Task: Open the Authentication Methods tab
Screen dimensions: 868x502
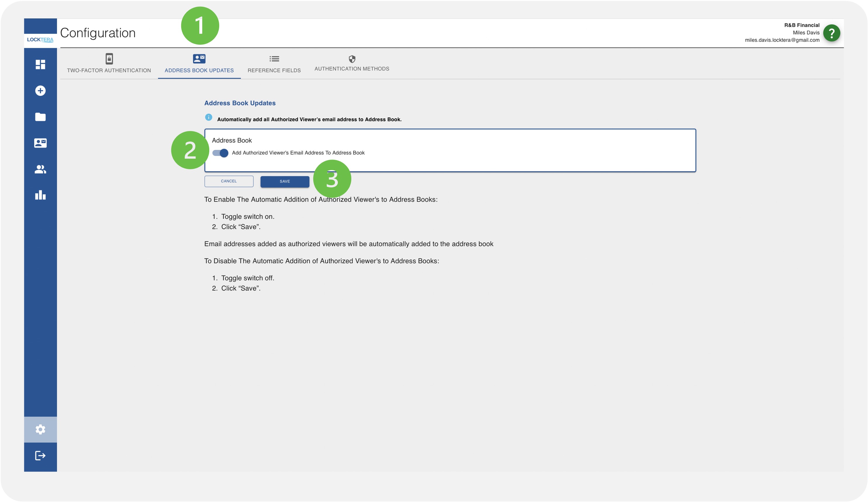Action: [x=352, y=63]
